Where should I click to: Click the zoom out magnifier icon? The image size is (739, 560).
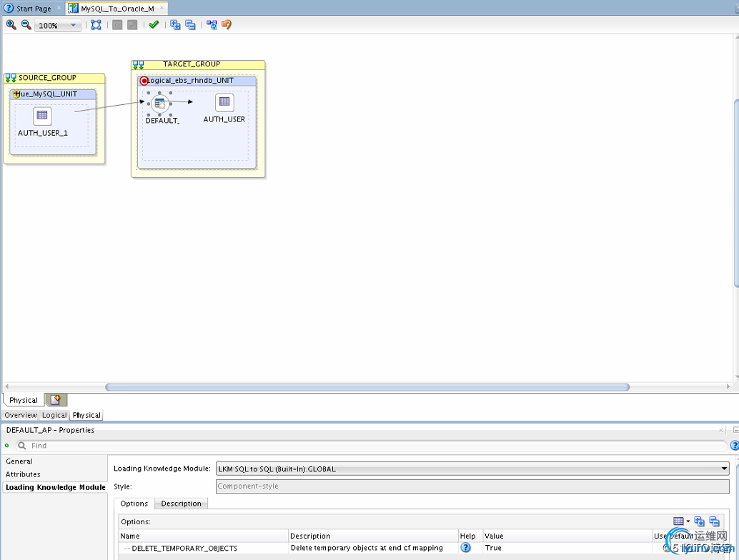pyautogui.click(x=26, y=25)
